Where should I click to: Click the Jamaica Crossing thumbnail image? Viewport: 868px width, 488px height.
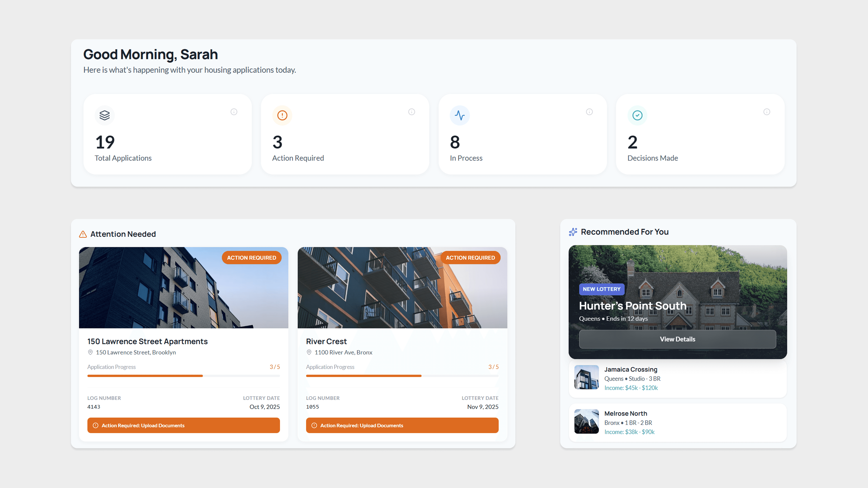click(x=586, y=377)
